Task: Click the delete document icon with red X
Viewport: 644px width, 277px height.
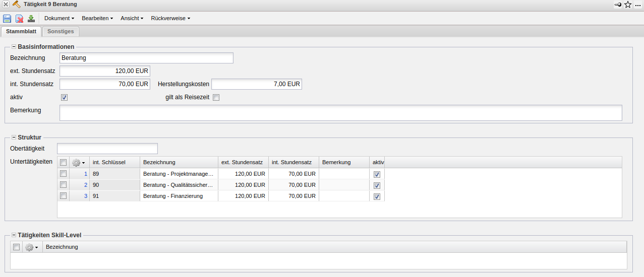Action: click(19, 19)
